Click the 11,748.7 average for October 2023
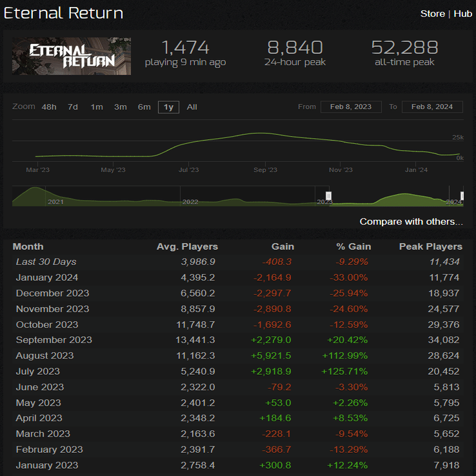 195,324
